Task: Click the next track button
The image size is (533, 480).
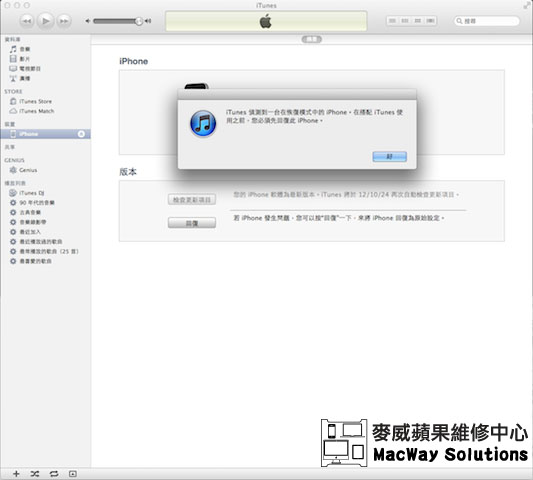Action: tap(64, 21)
